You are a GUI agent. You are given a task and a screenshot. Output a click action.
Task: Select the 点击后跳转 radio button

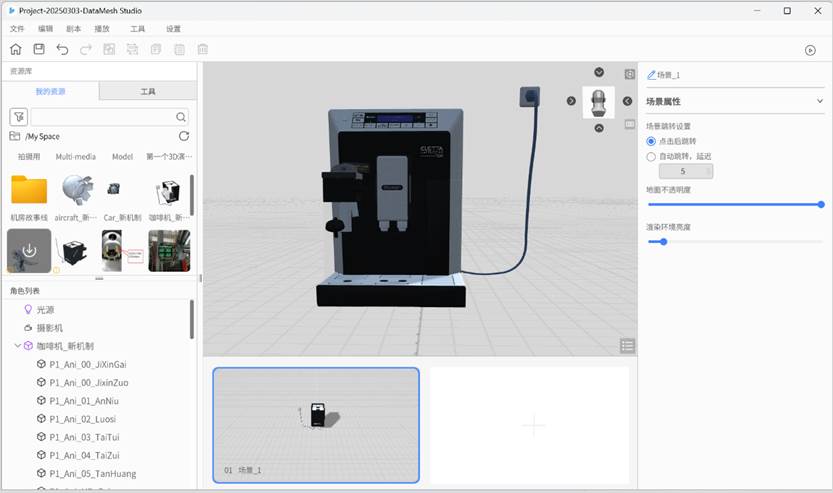click(x=652, y=141)
